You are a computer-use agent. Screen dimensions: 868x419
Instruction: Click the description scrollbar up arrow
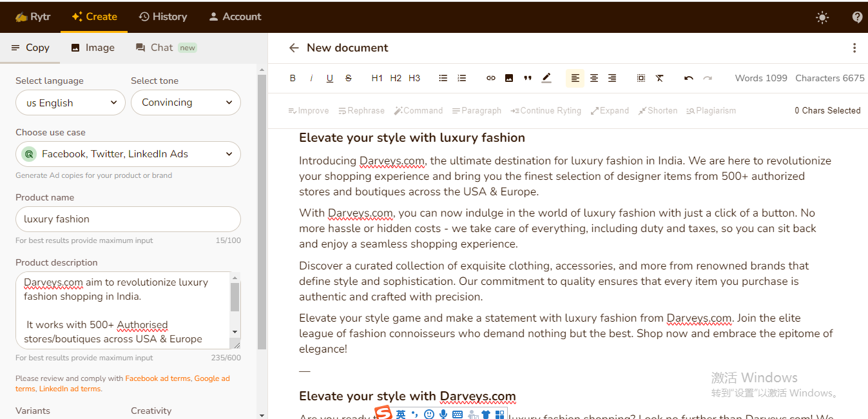[x=235, y=277]
